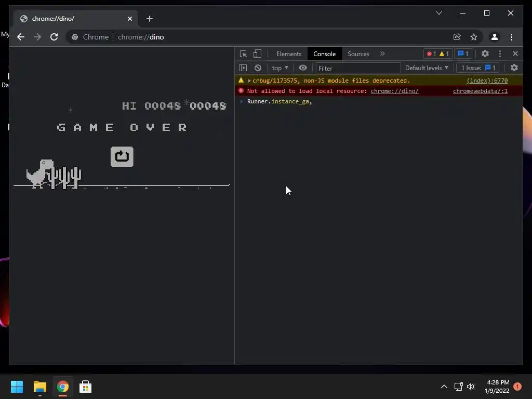Image resolution: width=532 pixels, height=399 pixels.
Task: Bookmark this tab with the star icon
Action: 474,37
